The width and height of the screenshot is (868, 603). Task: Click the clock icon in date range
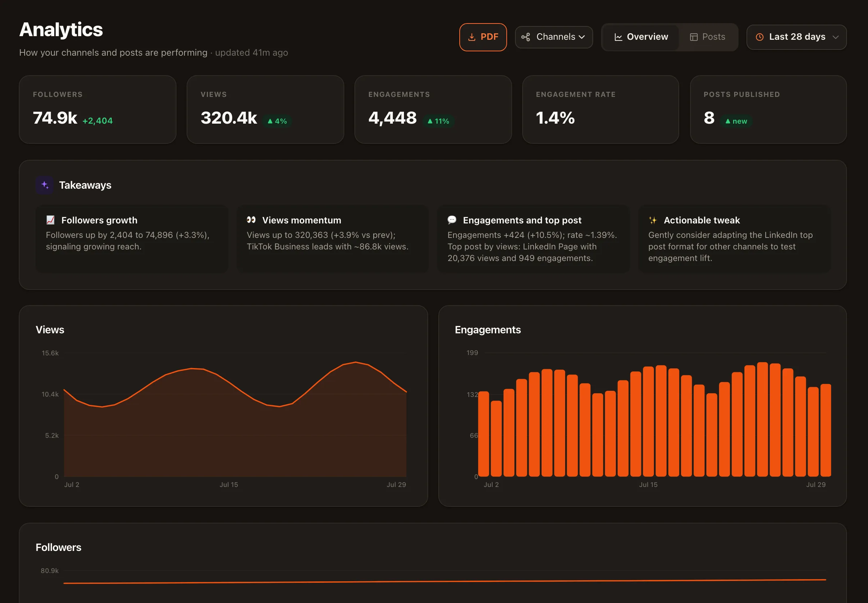[759, 37]
